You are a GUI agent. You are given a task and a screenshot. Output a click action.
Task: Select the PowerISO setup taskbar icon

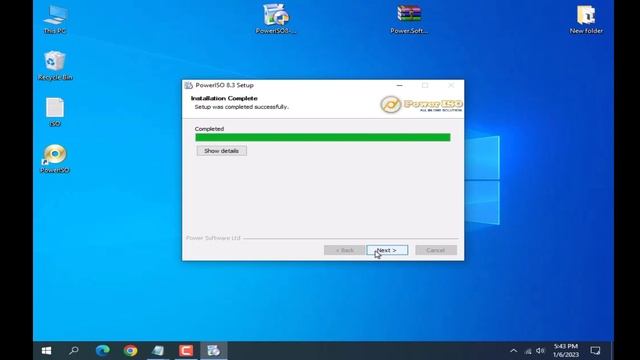click(213, 351)
